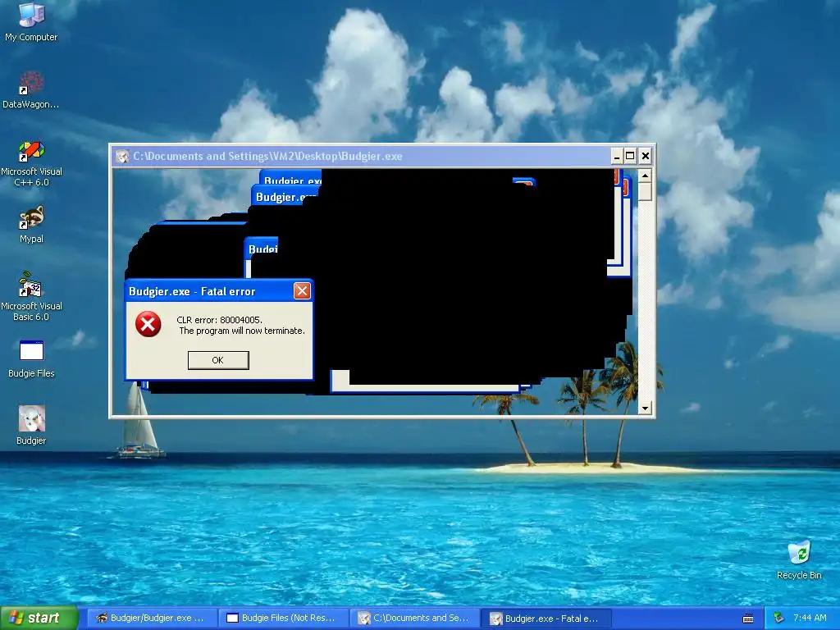This screenshot has width=840, height=630.
Task: Click the 7:44 AM clock
Action: (810, 619)
